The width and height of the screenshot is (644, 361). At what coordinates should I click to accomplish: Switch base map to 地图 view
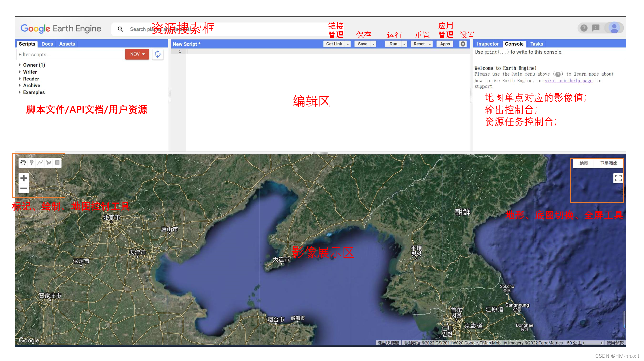tap(584, 163)
